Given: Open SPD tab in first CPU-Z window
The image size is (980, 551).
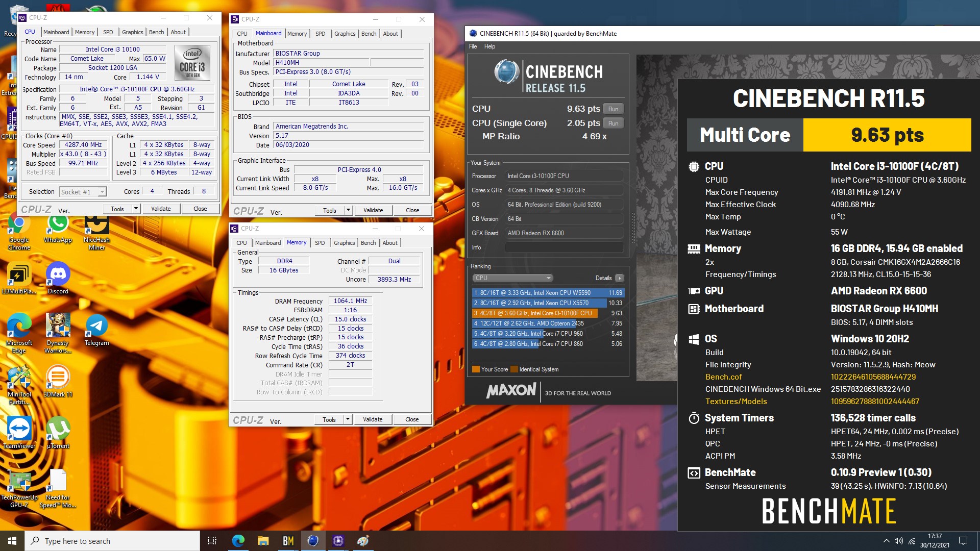Looking at the screenshot, I should [108, 32].
